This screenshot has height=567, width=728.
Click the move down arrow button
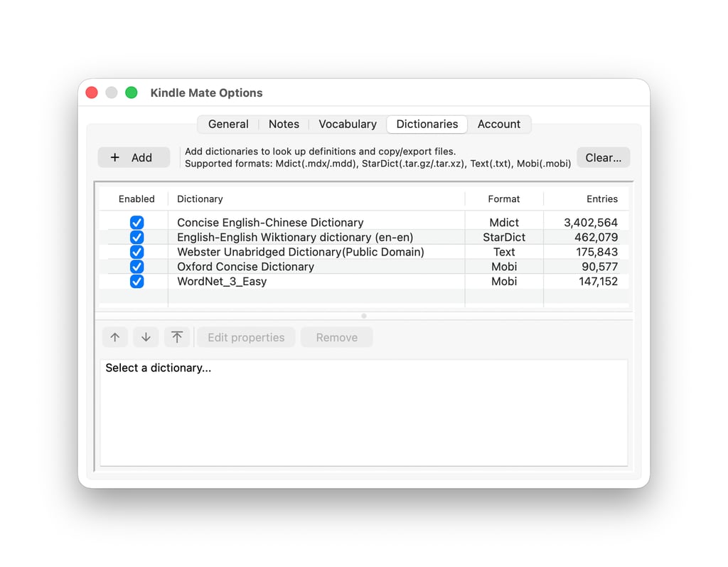(146, 337)
